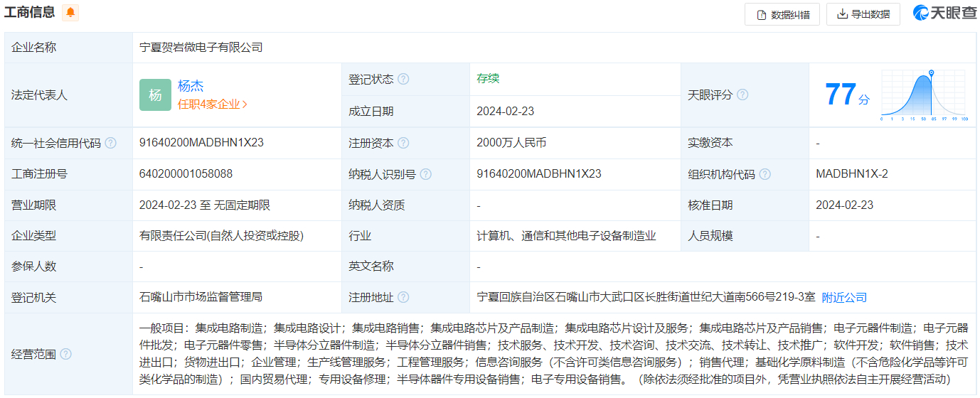Click the company name 宁夏贺岩微电子有限公司
The height and width of the screenshot is (398, 980).
click(x=201, y=48)
